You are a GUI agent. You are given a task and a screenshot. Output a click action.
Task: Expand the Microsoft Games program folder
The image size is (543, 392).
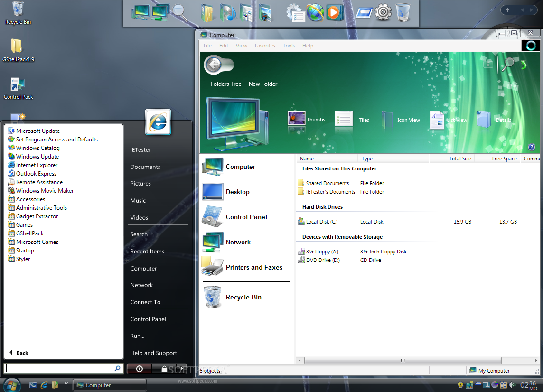pyautogui.click(x=33, y=242)
